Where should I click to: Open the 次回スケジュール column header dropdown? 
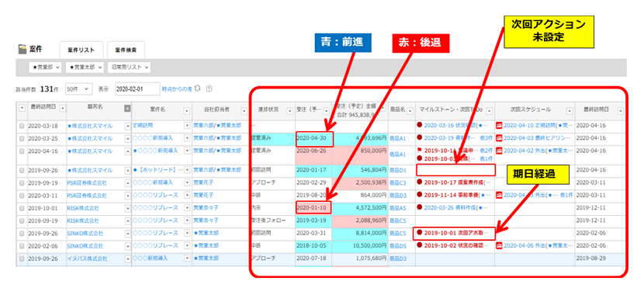tap(570, 111)
